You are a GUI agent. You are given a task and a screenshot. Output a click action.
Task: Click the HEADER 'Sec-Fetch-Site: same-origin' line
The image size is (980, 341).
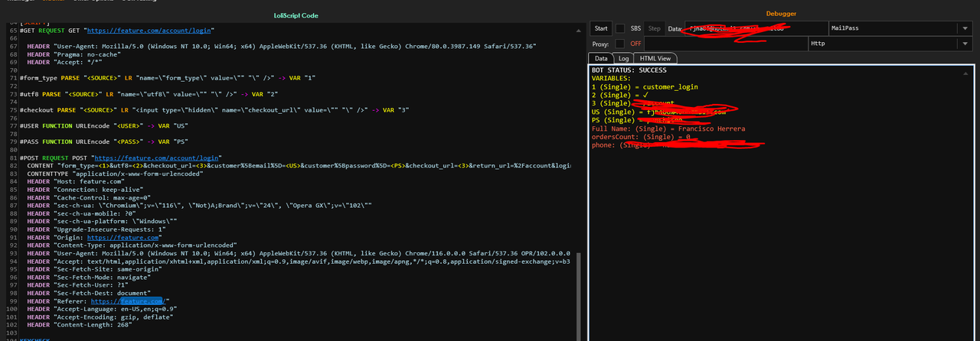[94, 269]
